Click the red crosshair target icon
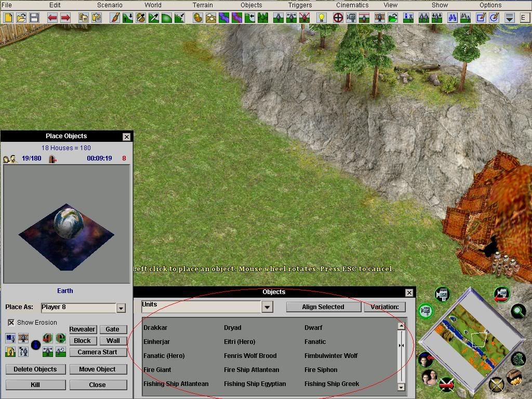This screenshot has height=399, width=532. (x=338, y=18)
